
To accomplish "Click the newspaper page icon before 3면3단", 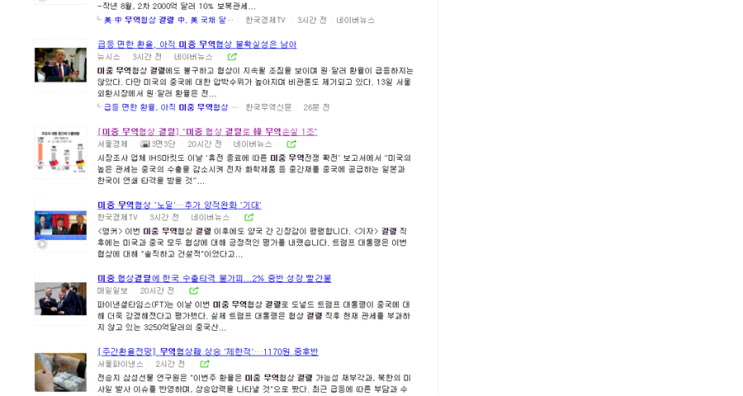I will (145, 144).
